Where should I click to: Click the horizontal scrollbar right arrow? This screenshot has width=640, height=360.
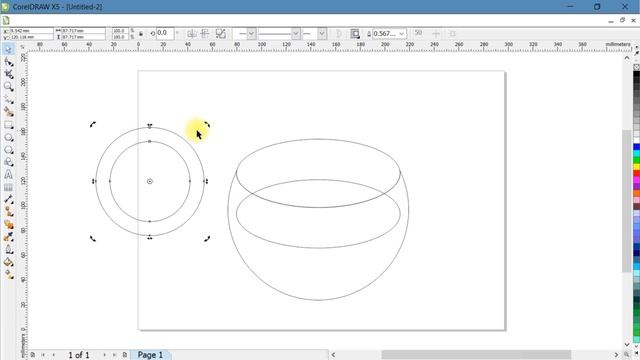coord(616,355)
